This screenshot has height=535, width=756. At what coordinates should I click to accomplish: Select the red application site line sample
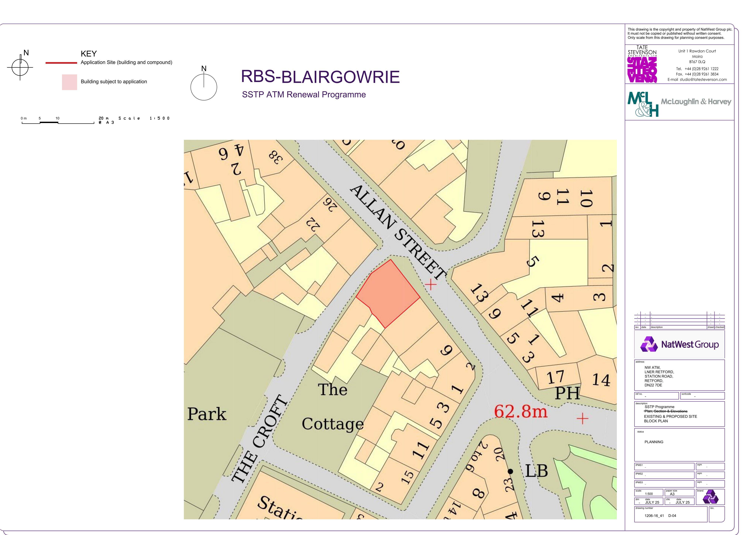click(61, 63)
